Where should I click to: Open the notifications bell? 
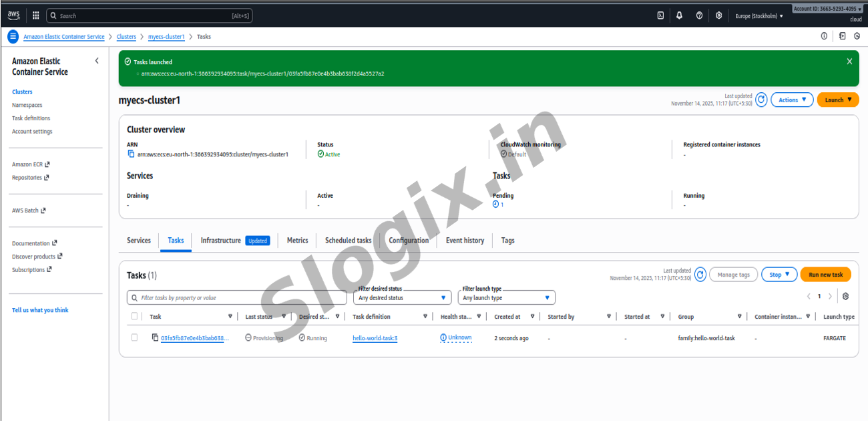tap(680, 15)
